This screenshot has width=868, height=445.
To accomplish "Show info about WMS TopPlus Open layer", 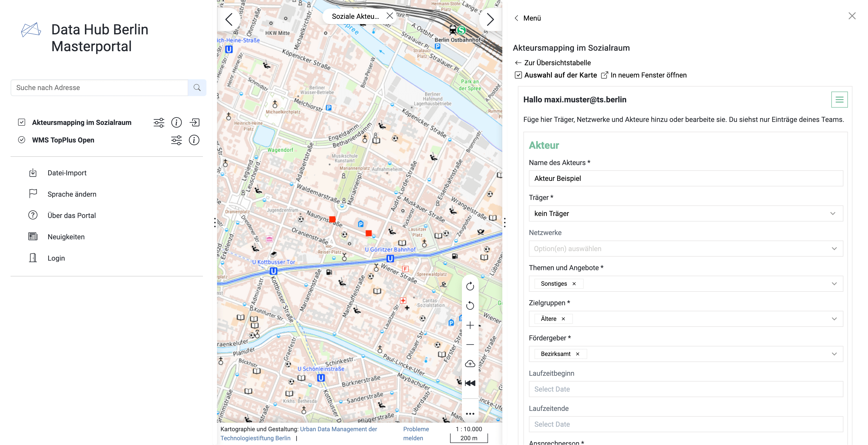I will pyautogui.click(x=194, y=140).
